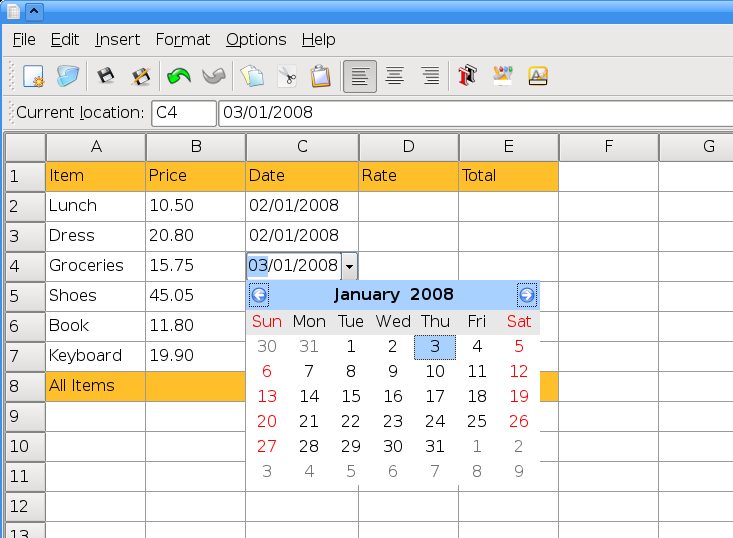The width and height of the screenshot is (733, 538).
Task: Select the 15.75 price cell
Action: click(195, 266)
